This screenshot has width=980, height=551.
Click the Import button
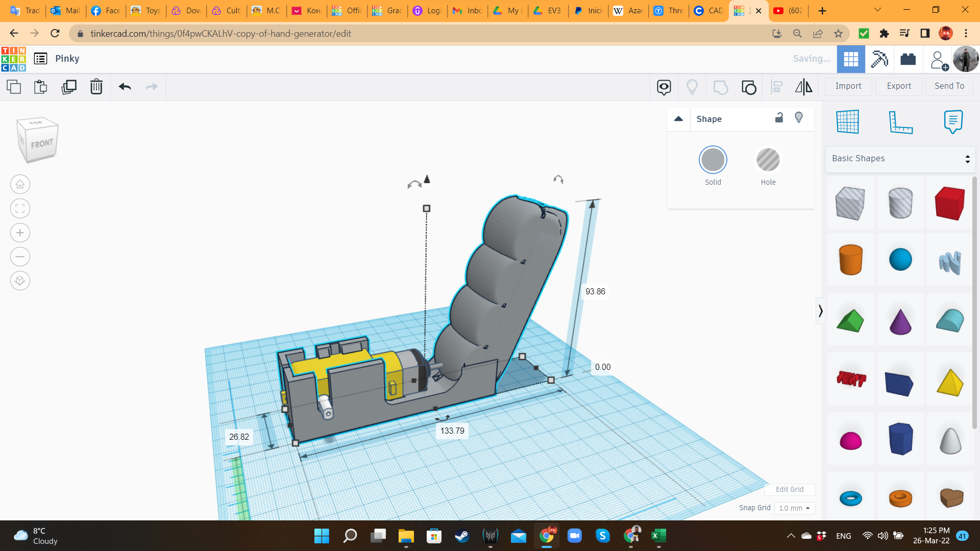tap(848, 86)
